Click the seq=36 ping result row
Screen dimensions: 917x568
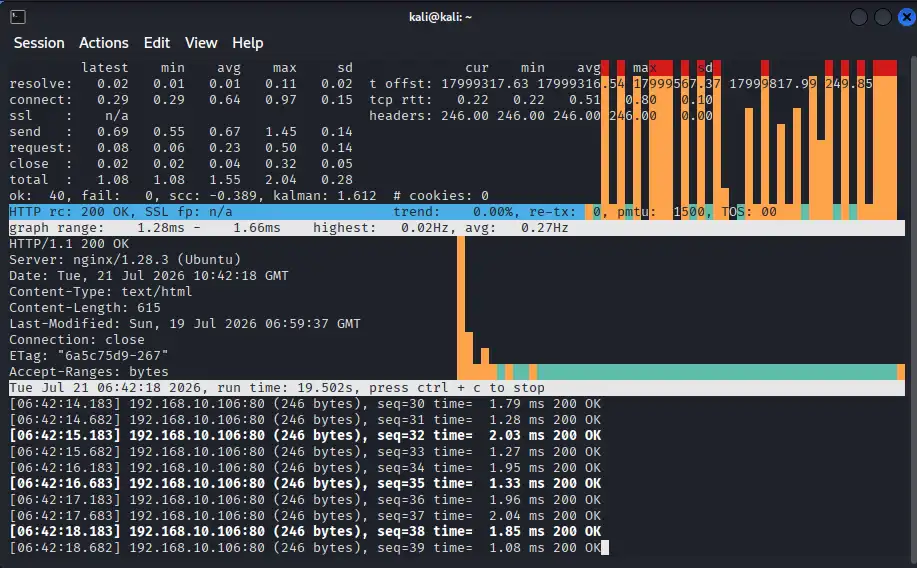[x=305, y=500]
